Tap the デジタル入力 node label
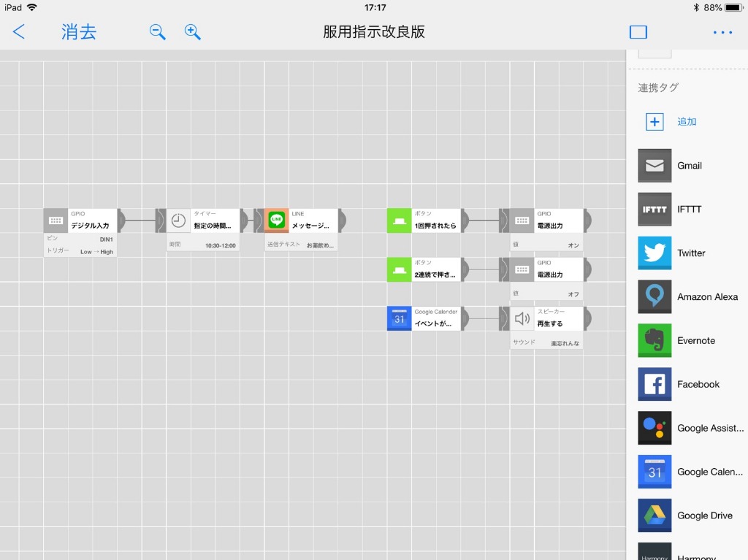The height and width of the screenshot is (560, 748). tap(90, 226)
